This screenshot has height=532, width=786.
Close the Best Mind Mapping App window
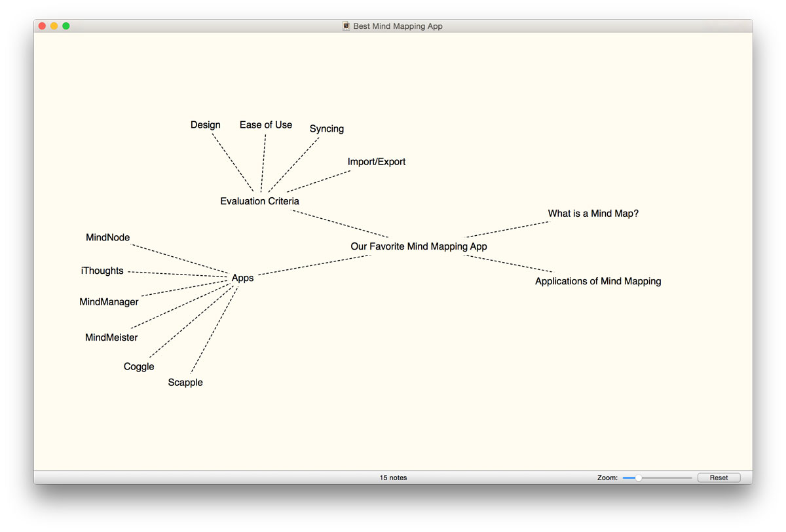43,26
